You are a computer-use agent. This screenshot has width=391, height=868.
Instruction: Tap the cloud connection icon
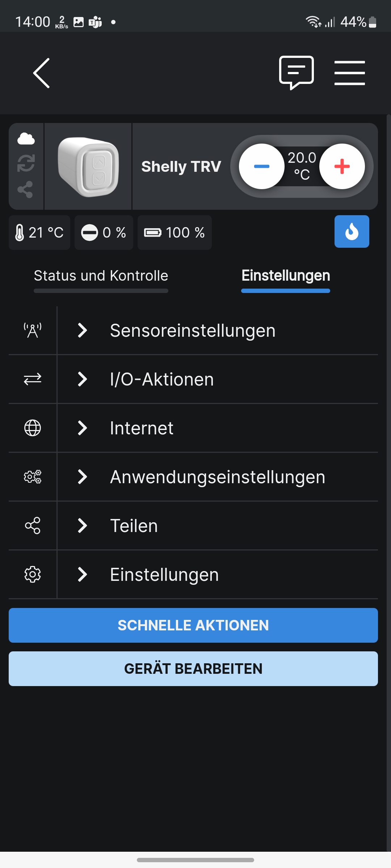pyautogui.click(x=26, y=139)
